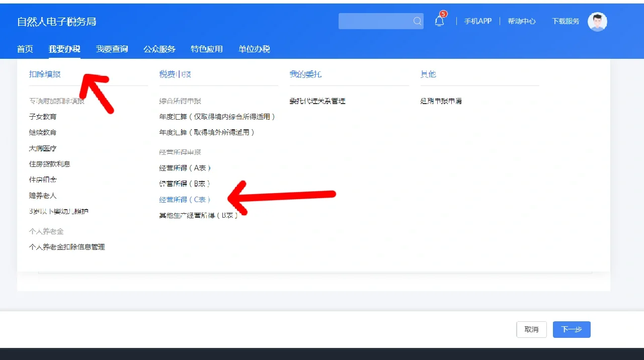Click the 手机APP link
The image size is (644, 360).
tap(477, 21)
